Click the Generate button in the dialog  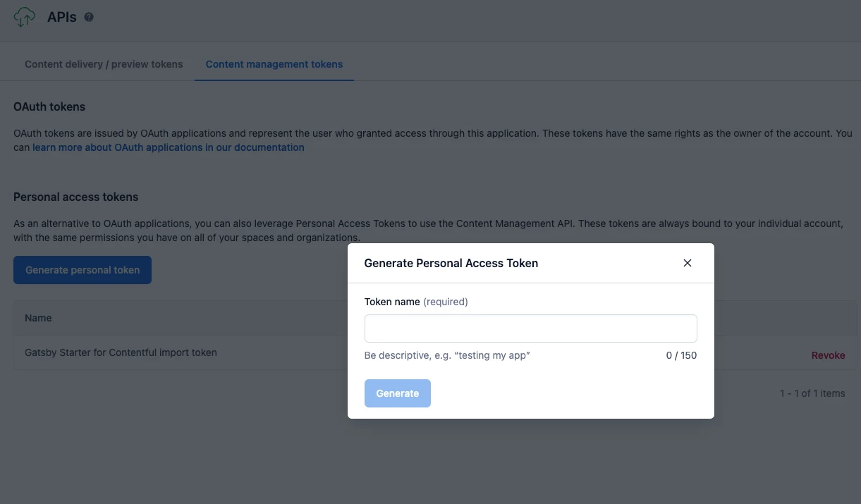coord(397,393)
